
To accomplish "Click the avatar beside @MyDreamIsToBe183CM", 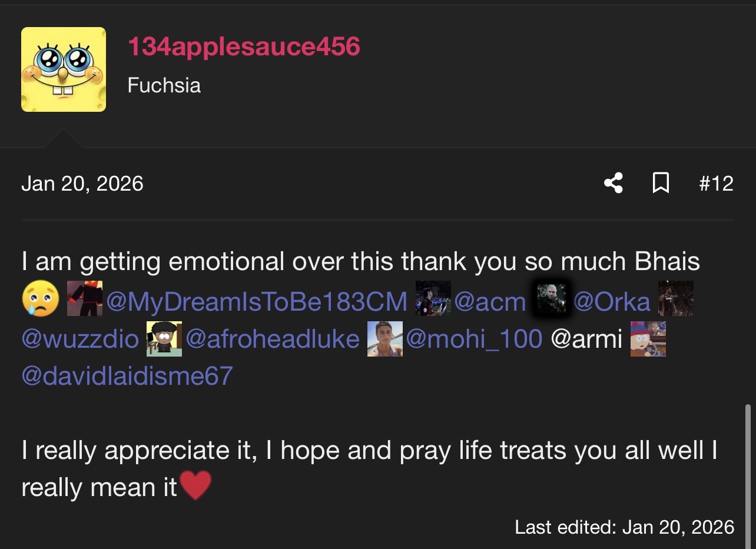I will coord(85,298).
